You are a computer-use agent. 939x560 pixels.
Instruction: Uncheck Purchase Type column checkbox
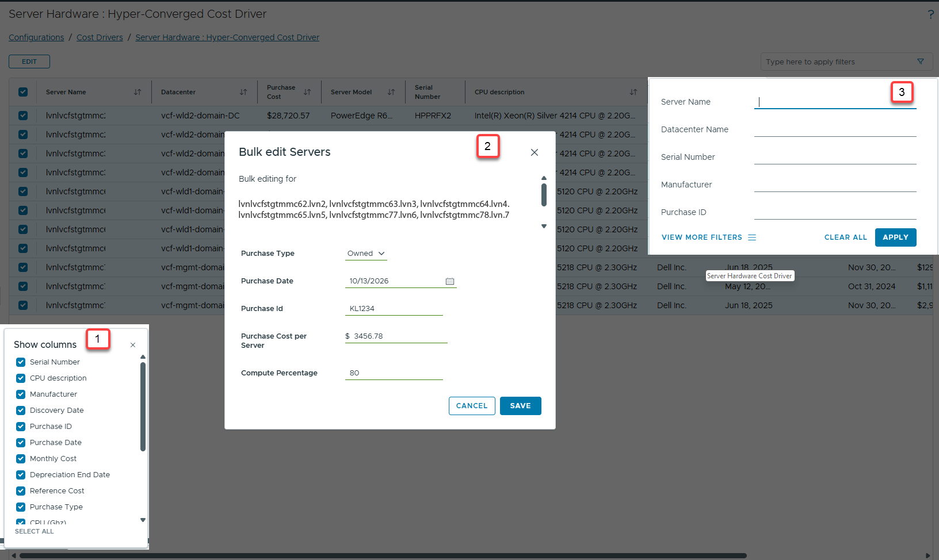tap(21, 507)
